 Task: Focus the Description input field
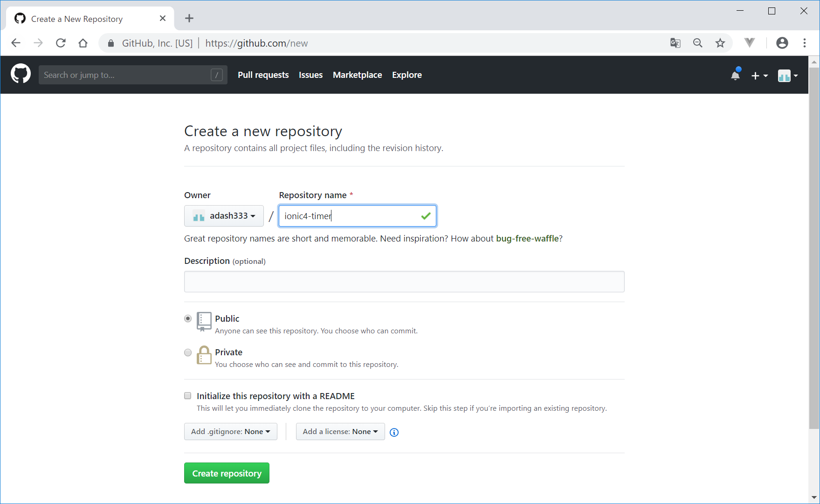click(404, 282)
